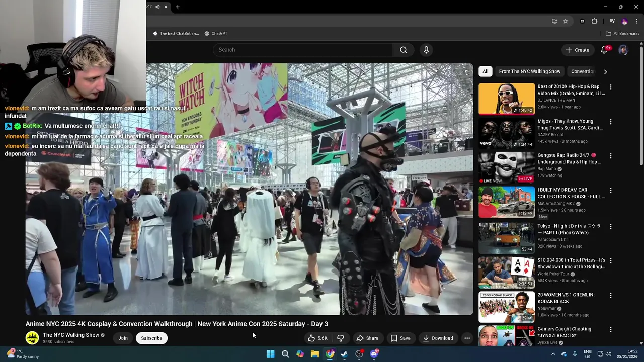Open options for Migos They Know video

611,122
